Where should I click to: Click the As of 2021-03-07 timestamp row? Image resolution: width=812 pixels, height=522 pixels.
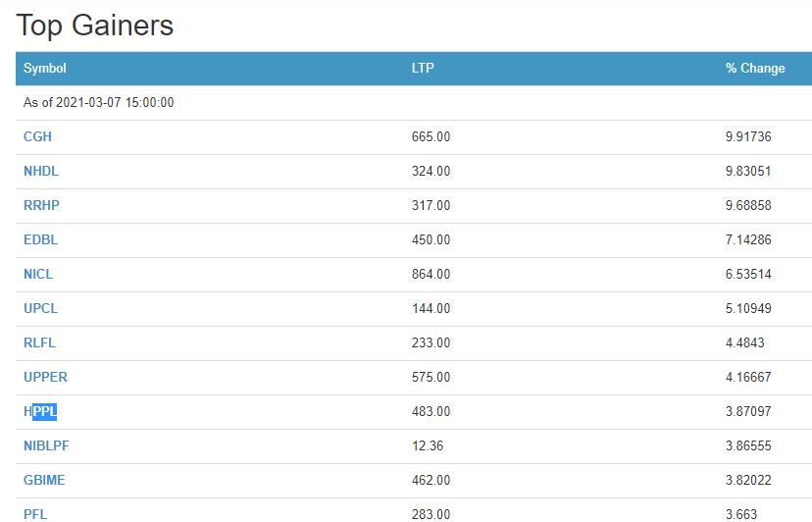click(99, 103)
